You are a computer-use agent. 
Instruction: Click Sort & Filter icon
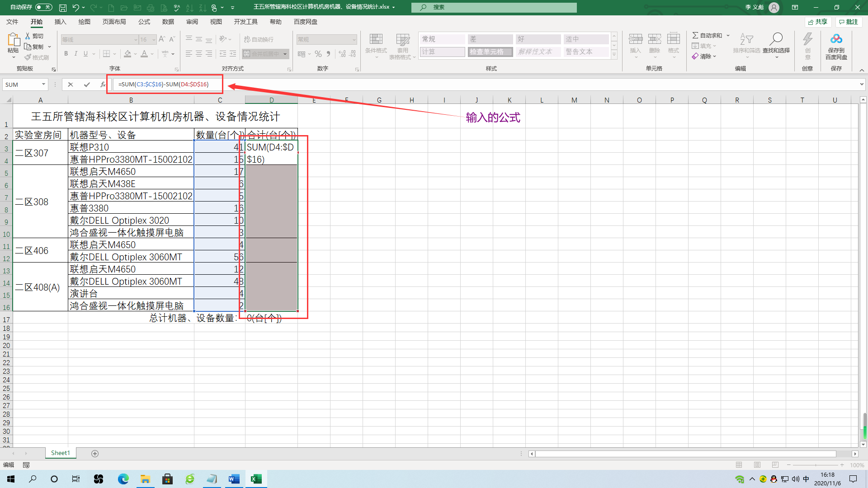click(x=746, y=40)
